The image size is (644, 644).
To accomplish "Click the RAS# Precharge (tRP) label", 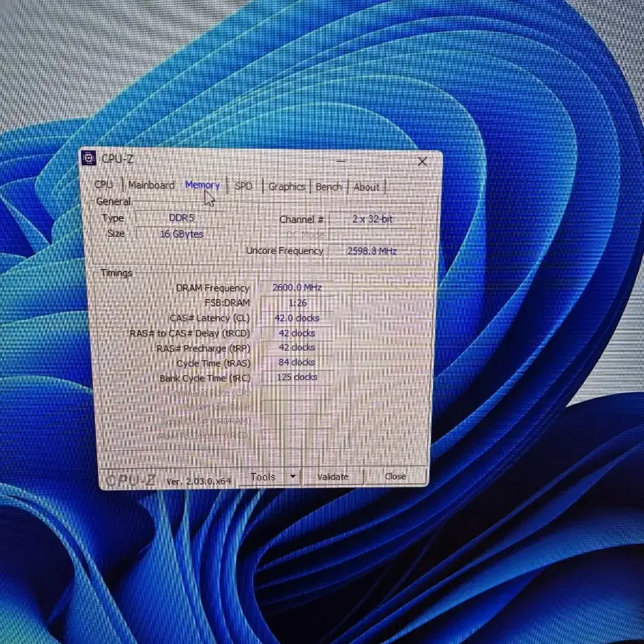I will coord(203,348).
